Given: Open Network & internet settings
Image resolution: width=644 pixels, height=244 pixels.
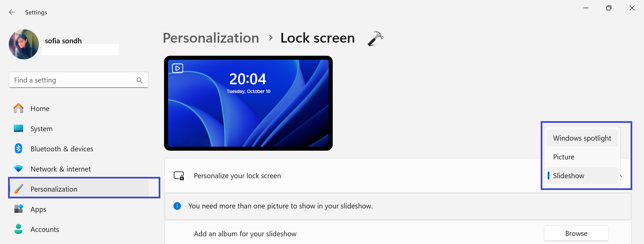Looking at the screenshot, I should click(60, 169).
